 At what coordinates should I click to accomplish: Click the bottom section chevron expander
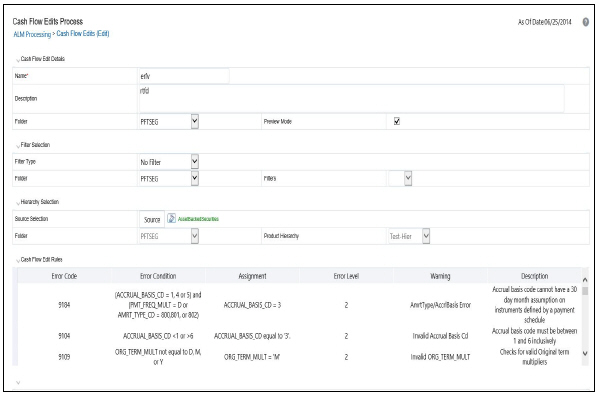click(x=18, y=383)
